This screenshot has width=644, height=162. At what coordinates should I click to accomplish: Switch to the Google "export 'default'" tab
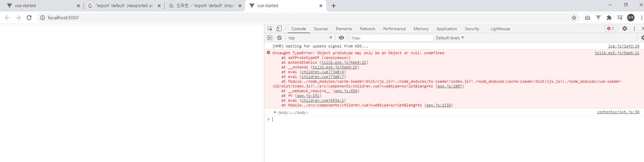click(x=124, y=6)
